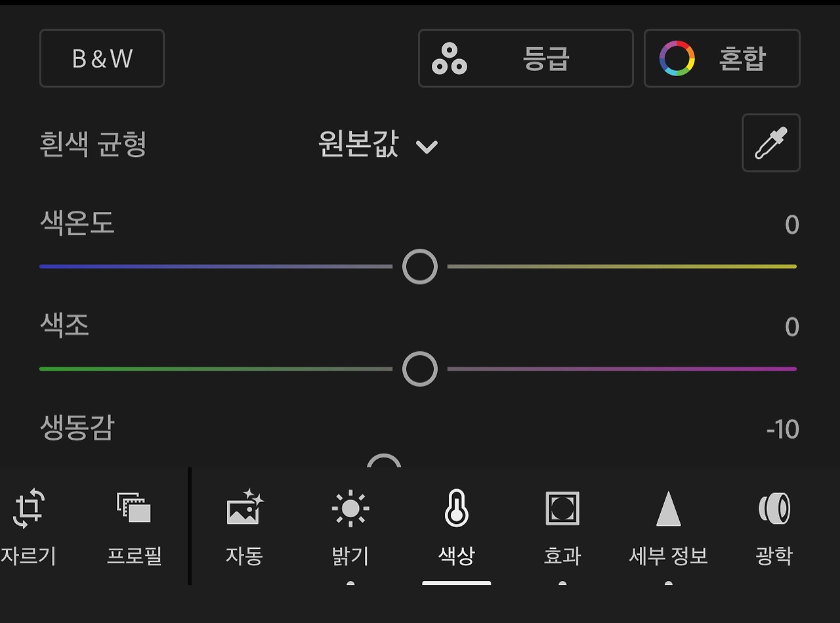The height and width of the screenshot is (623, 840).
Task: Expand the 원본값 white balance dropdown
Action: [378, 144]
